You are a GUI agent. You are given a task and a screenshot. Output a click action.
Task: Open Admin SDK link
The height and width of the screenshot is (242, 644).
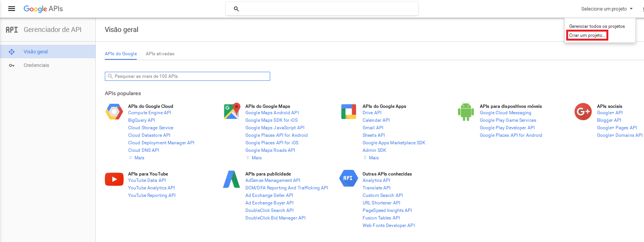click(x=374, y=150)
